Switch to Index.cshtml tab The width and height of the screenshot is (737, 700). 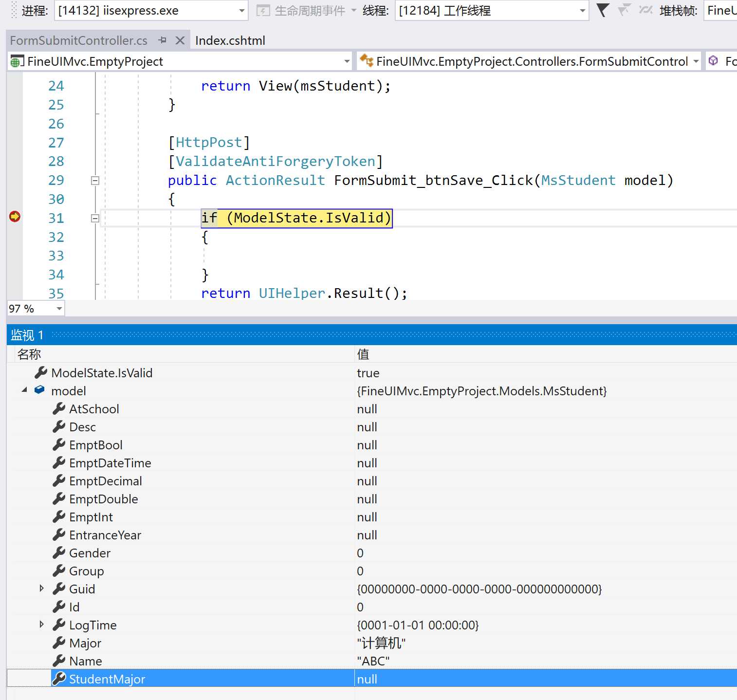pos(230,40)
